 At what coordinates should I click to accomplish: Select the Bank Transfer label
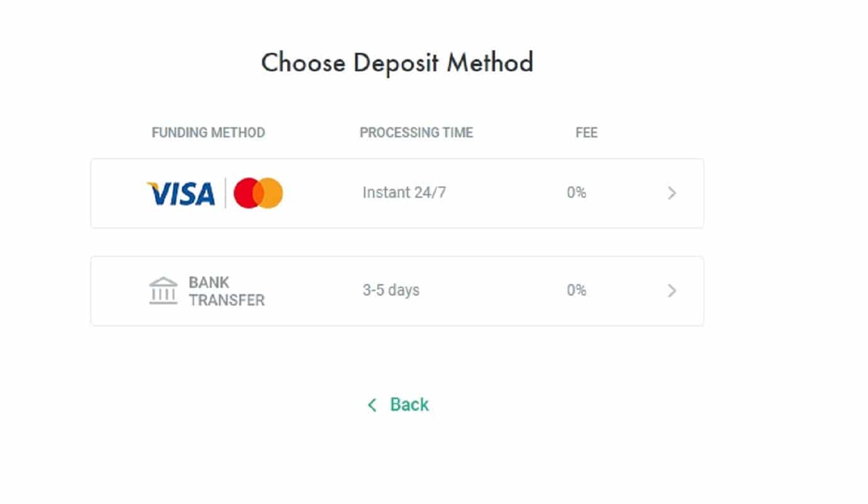click(x=226, y=291)
